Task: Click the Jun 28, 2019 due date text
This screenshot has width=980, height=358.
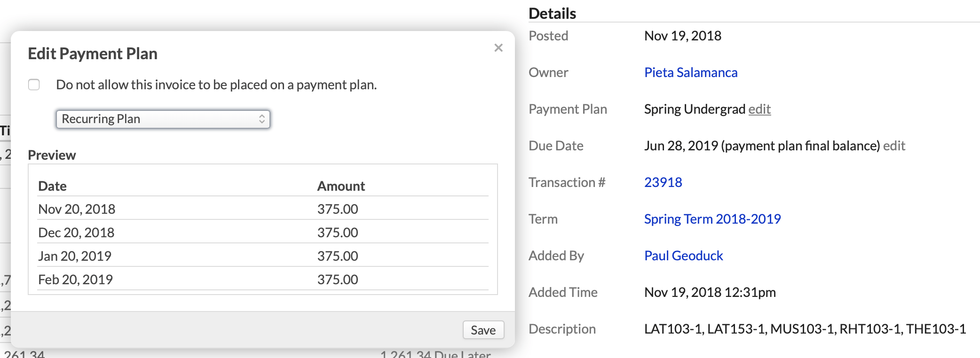Action: (x=762, y=146)
